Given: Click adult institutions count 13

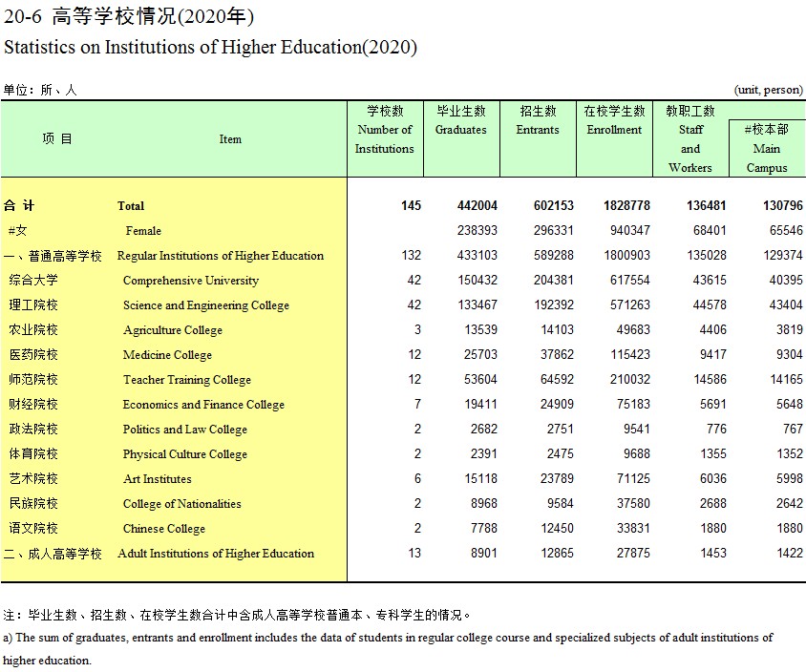Looking at the screenshot, I should point(414,553).
